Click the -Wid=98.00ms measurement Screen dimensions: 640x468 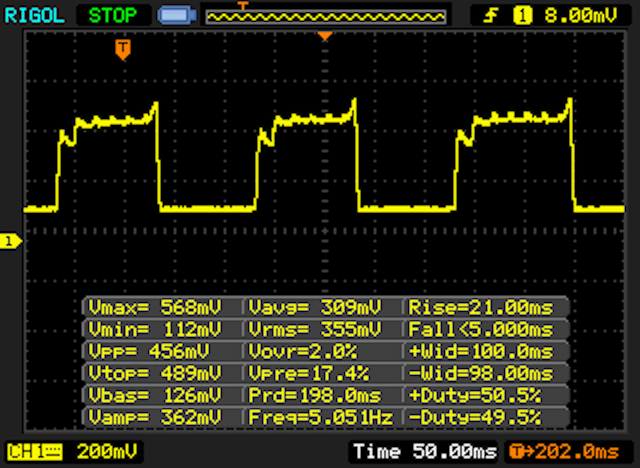click(481, 373)
